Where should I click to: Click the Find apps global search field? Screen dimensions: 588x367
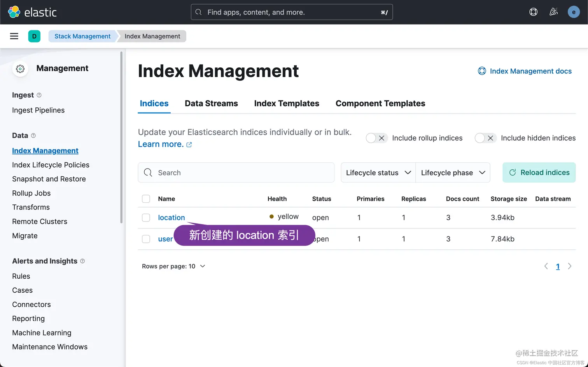click(292, 12)
